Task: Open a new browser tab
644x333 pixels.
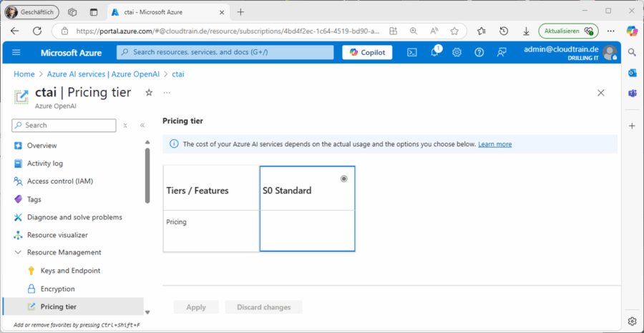Action: tap(240, 12)
